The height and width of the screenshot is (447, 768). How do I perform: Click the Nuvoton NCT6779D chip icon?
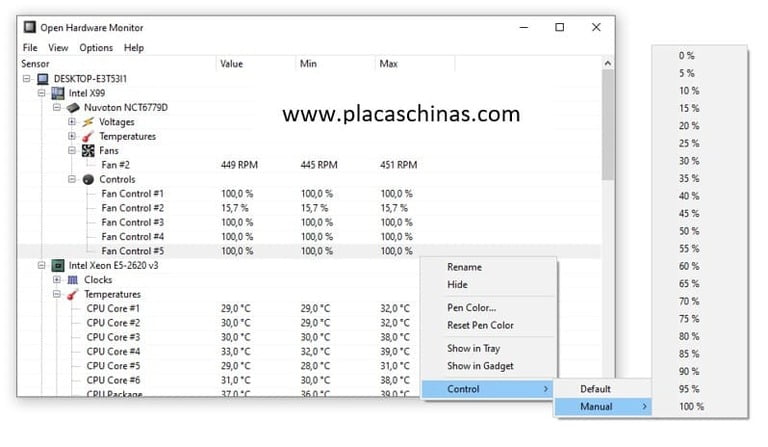point(73,108)
